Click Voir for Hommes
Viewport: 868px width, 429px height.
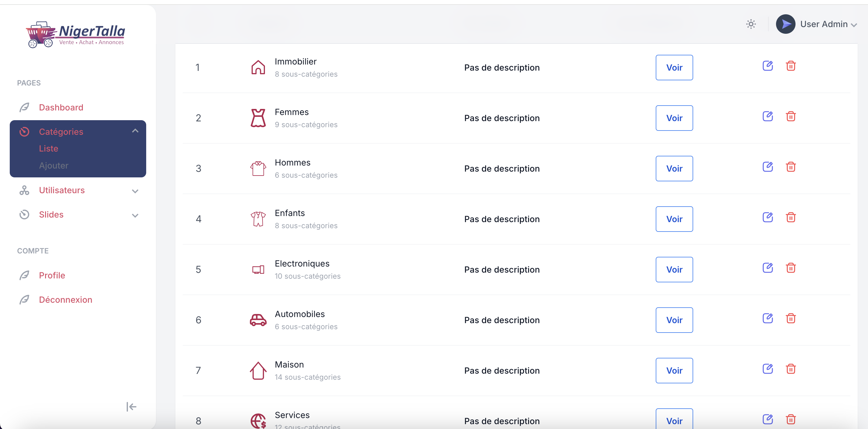[x=674, y=168]
